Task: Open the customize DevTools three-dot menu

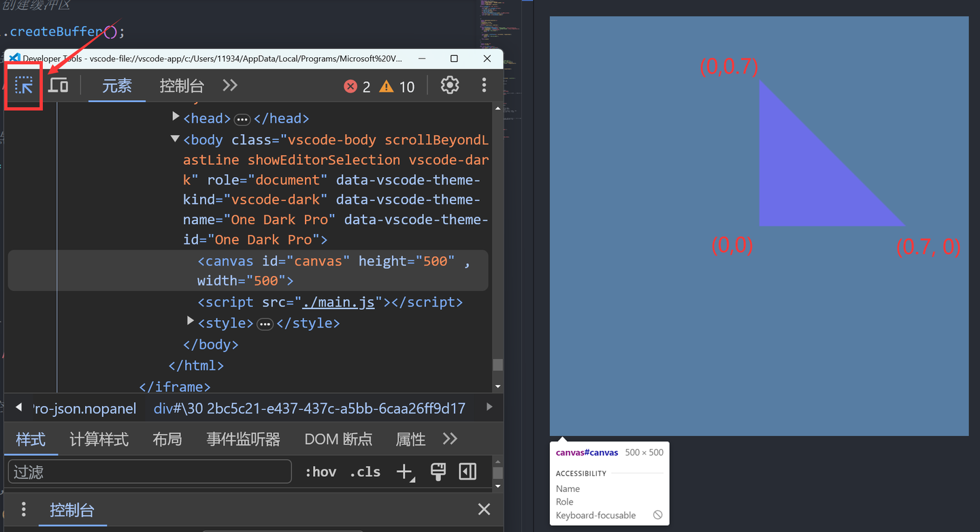Action: click(484, 86)
